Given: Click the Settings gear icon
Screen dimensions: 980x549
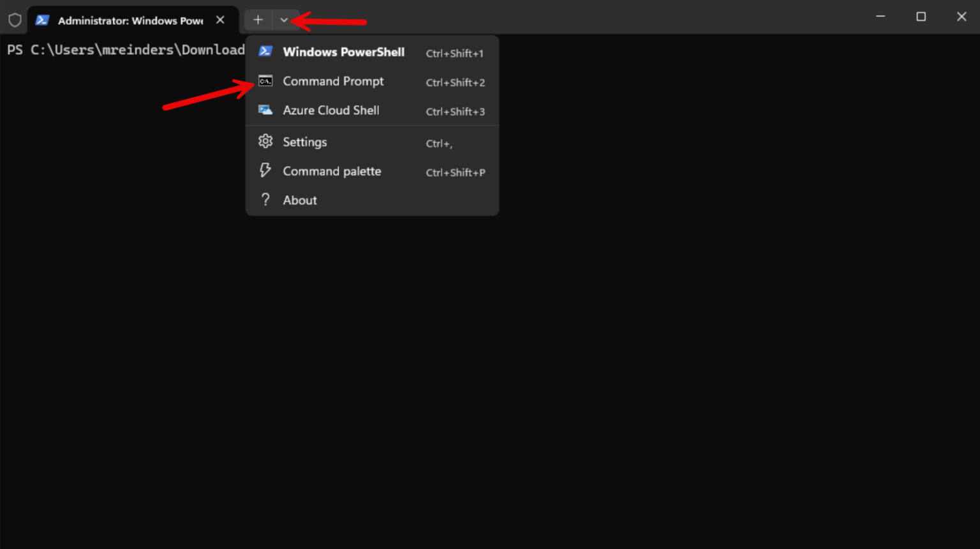Looking at the screenshot, I should 265,141.
